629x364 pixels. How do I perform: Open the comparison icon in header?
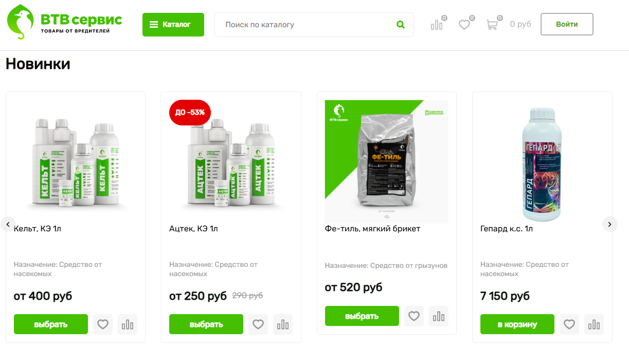(437, 24)
